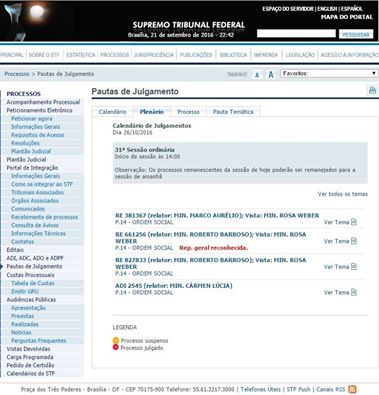Open the Imprensa menu

266,55
